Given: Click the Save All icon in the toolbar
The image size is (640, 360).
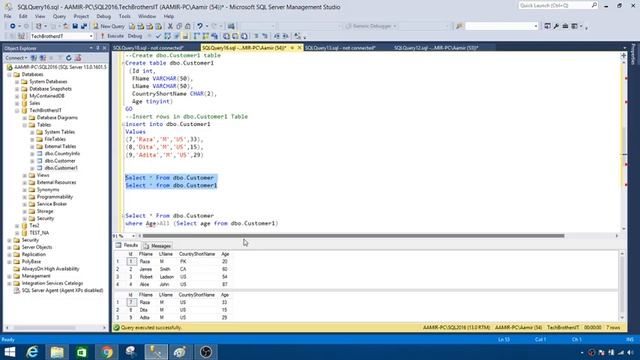Looking at the screenshot, I should tap(84, 26).
